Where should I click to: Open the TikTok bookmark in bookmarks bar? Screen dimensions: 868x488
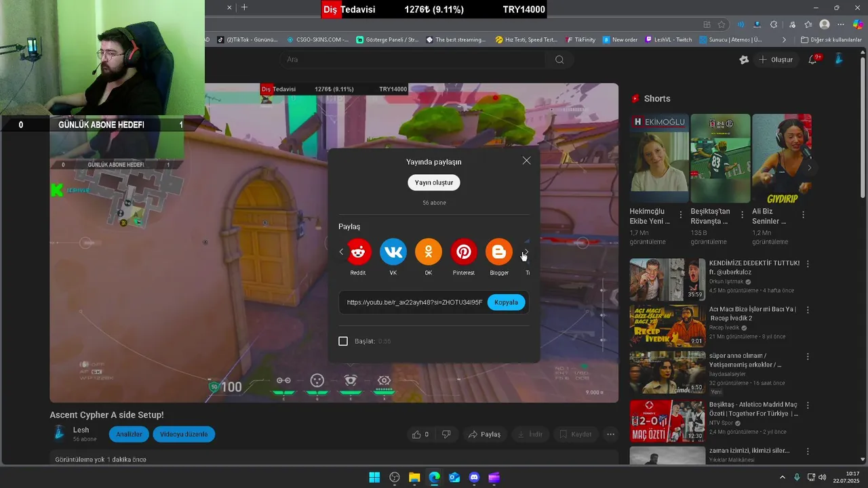point(248,40)
